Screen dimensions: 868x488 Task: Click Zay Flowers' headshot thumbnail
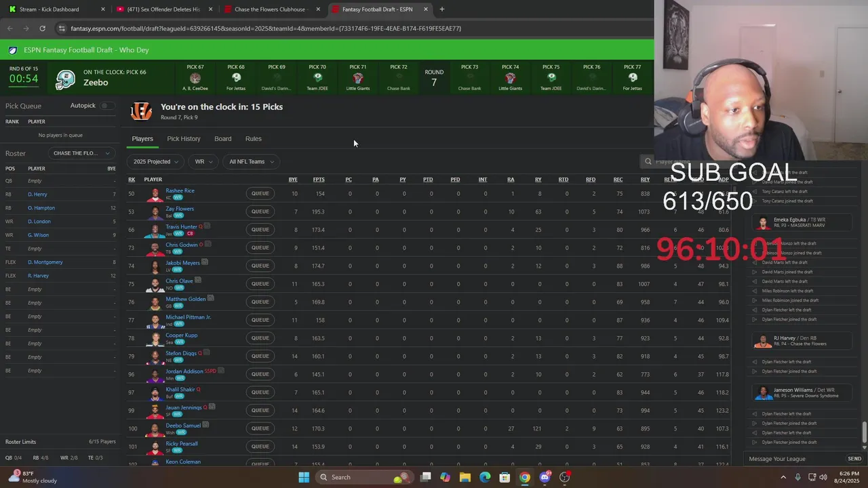pyautogui.click(x=155, y=212)
